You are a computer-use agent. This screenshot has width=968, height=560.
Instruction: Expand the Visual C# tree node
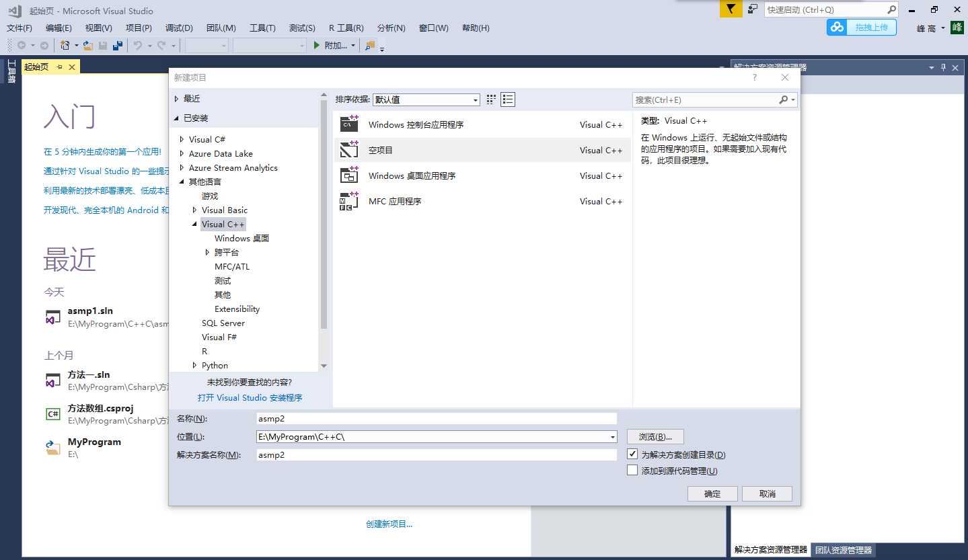click(182, 139)
